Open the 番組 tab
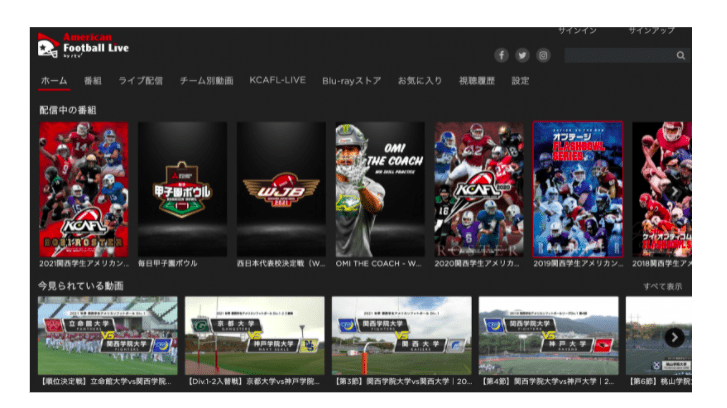The width and height of the screenshot is (727, 408). (x=93, y=81)
